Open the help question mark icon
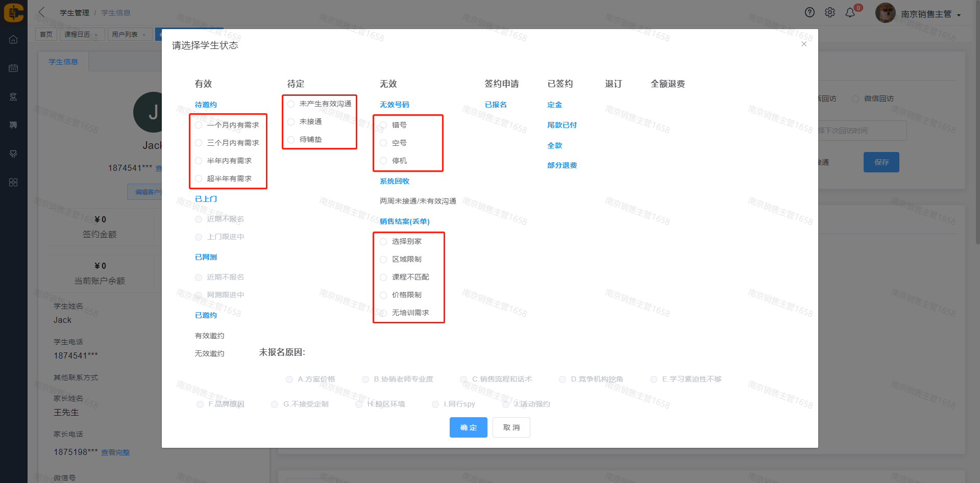 point(810,13)
